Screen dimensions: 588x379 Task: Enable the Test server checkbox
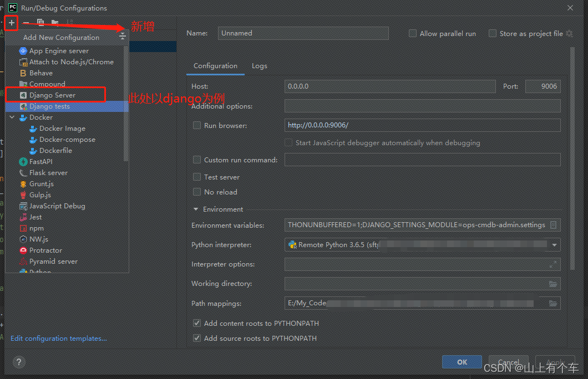point(197,177)
